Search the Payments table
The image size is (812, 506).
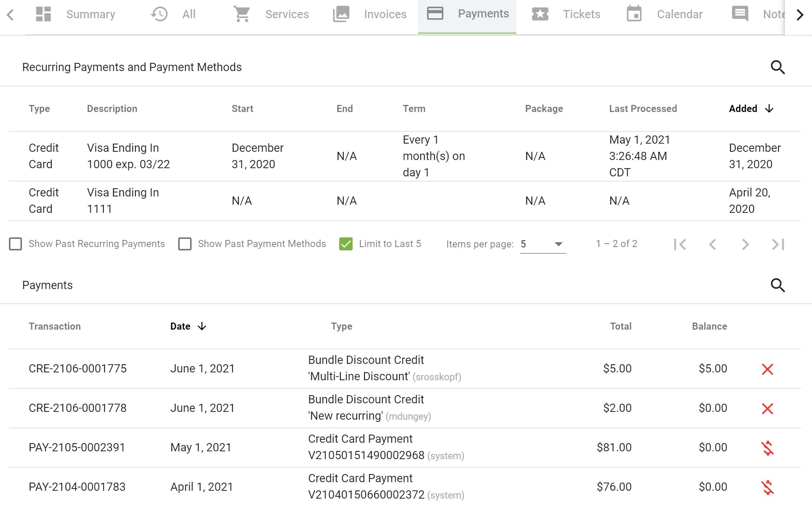[x=778, y=285]
